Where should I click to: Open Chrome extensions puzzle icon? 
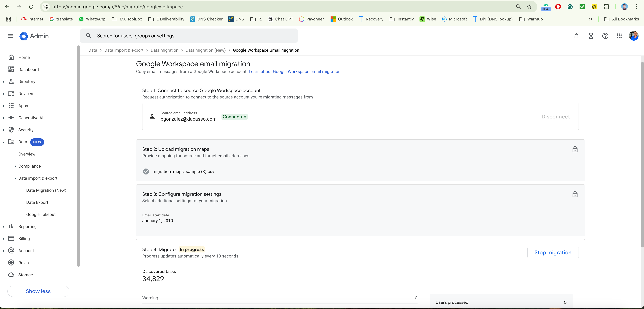607,7
